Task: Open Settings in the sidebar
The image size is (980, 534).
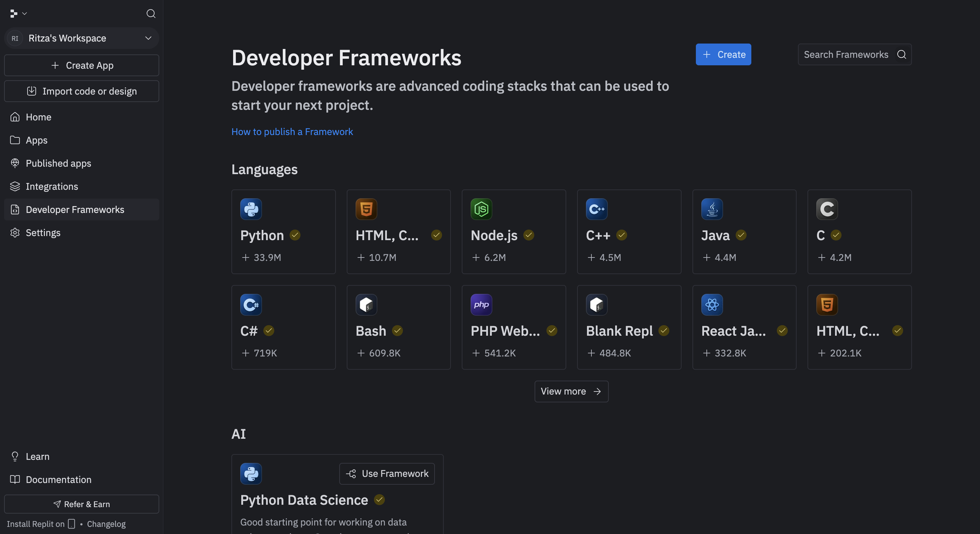Action: [x=43, y=233]
